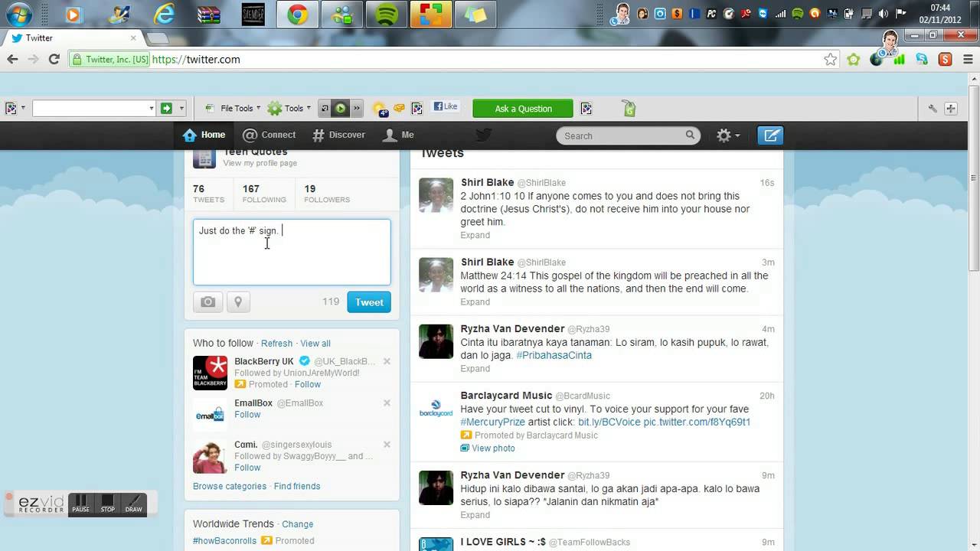Click the Skype extension icon
This screenshot has width=980, height=551.
pos(922,59)
